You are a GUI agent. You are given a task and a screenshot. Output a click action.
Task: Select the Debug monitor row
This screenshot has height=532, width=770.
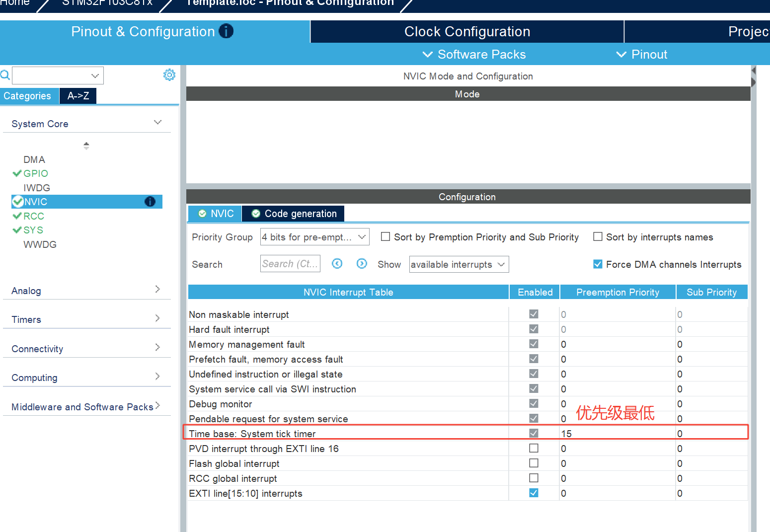(x=467, y=404)
